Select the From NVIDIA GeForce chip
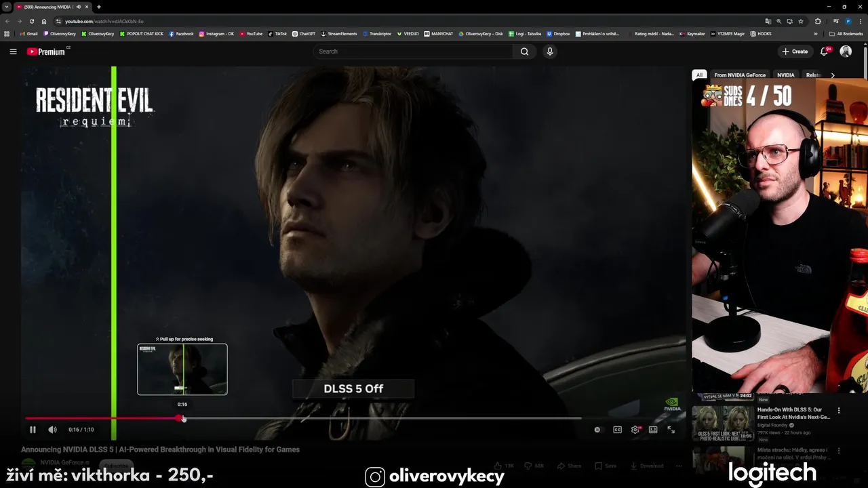Image resolution: width=868 pixels, height=488 pixels. coord(740,75)
